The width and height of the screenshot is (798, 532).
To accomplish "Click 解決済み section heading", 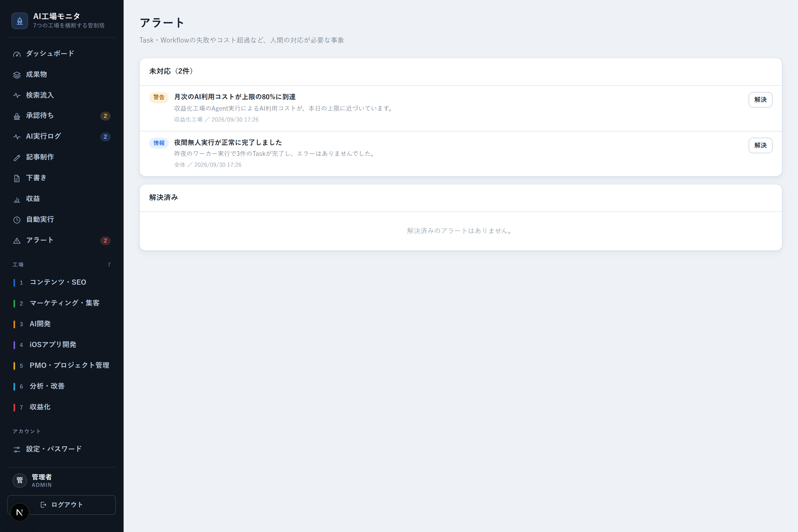I will 164,197.
